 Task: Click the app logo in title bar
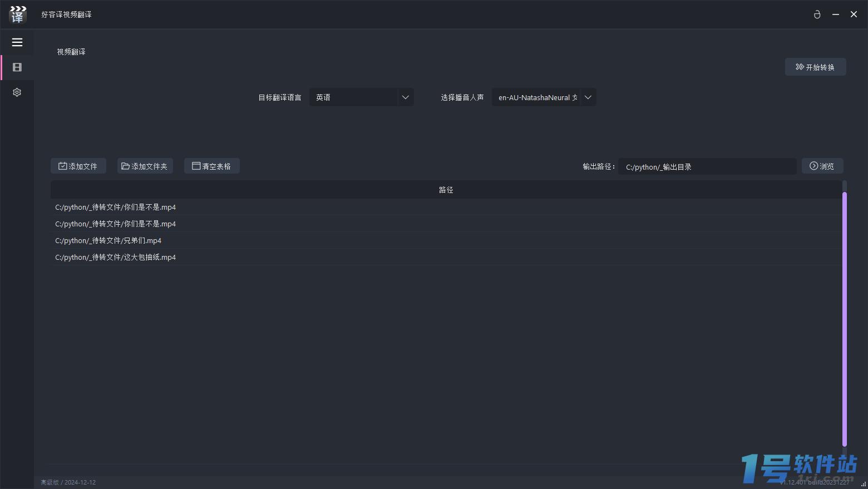(x=18, y=14)
